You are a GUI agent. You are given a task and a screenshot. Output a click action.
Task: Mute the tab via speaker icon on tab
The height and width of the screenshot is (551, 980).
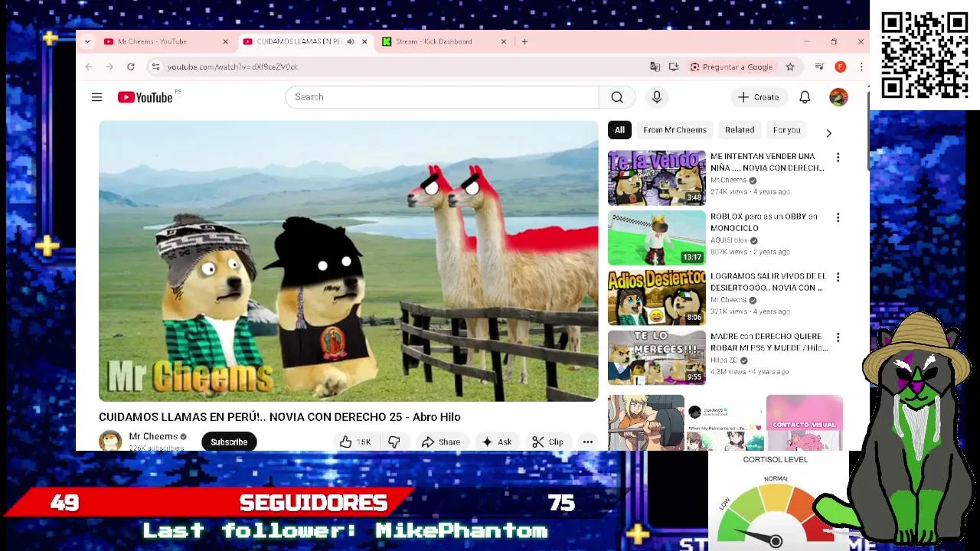point(351,41)
